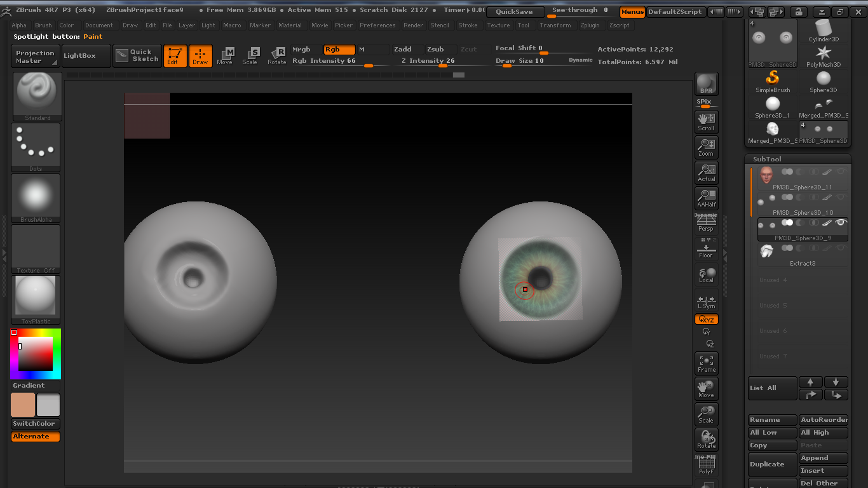Open the Dots stroke picker
The image size is (868, 488).
[x=37, y=147]
